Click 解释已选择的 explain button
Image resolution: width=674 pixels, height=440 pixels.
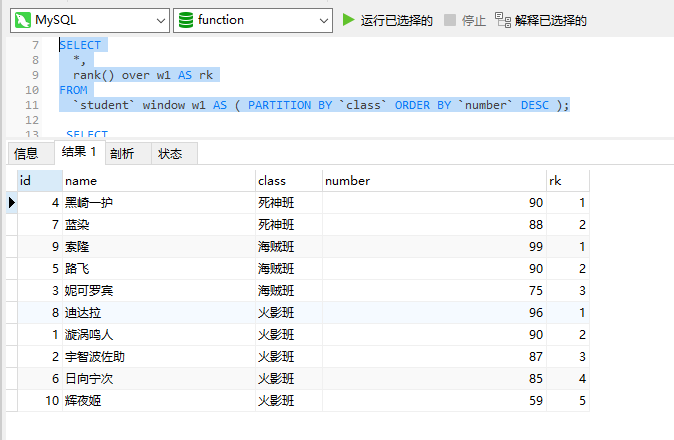click(541, 20)
